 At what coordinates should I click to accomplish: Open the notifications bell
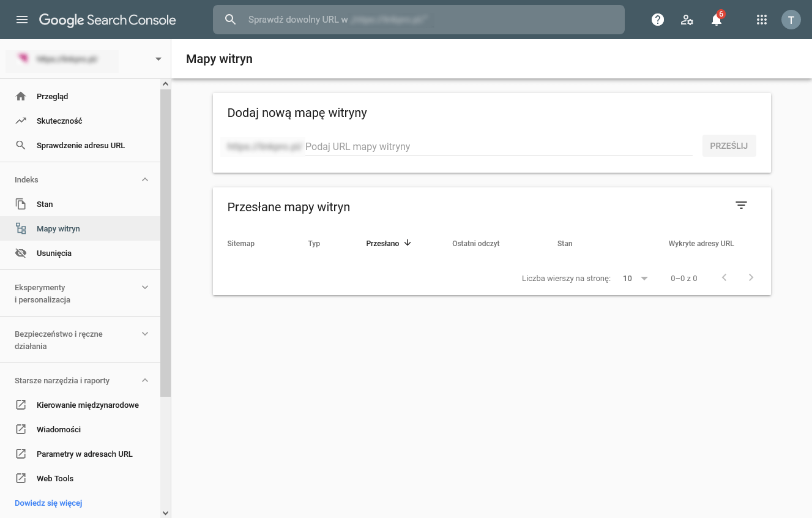coord(717,20)
